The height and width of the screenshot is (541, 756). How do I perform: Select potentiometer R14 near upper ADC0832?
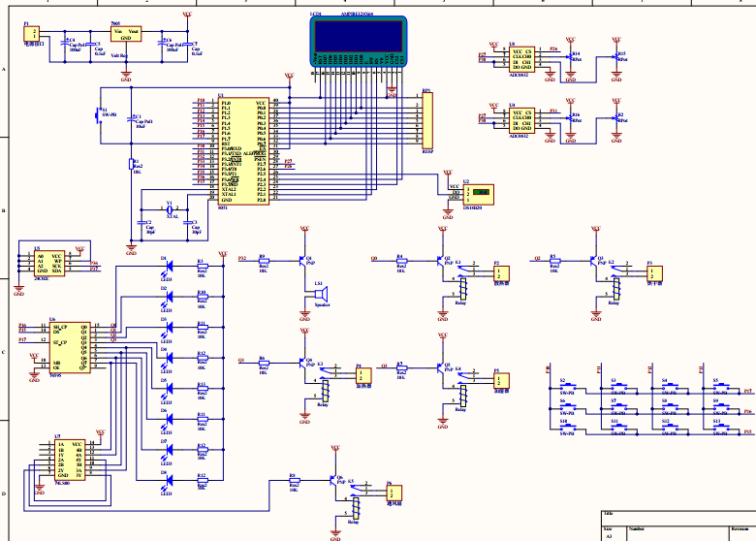point(571,56)
